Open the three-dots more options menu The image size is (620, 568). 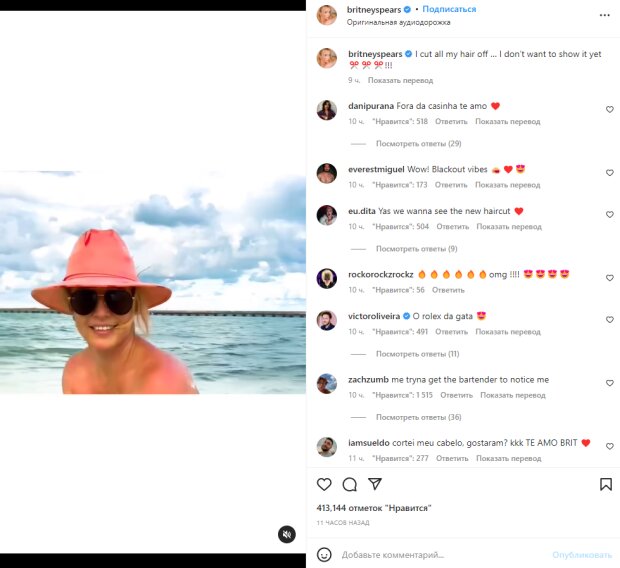pos(605,15)
